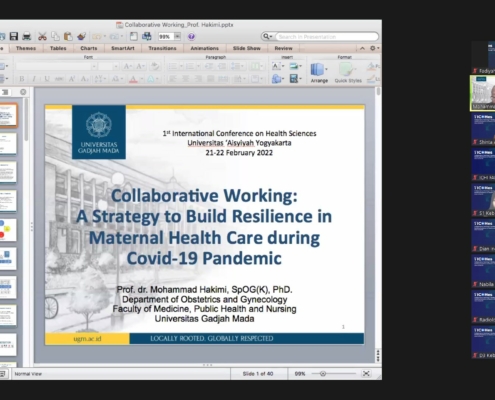The width and height of the screenshot is (495, 400).
Task: Open the media browser icon in toolbar
Action: (x=146, y=36)
